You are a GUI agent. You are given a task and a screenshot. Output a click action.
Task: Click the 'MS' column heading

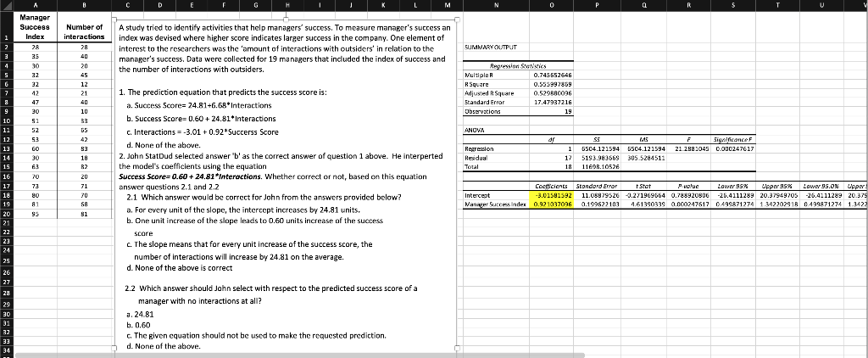click(644, 140)
